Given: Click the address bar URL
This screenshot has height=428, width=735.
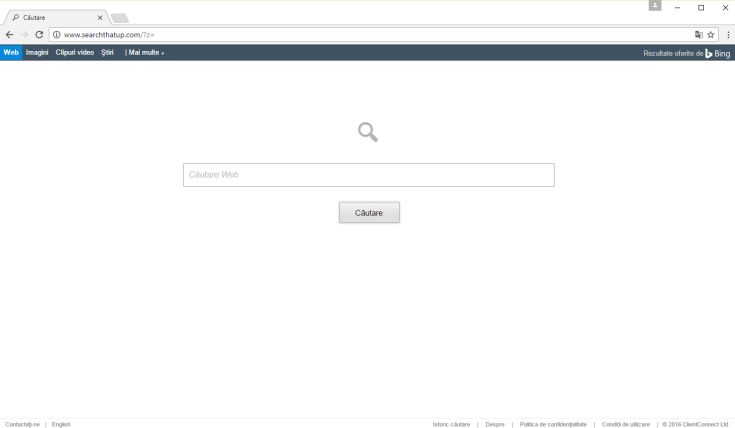Looking at the screenshot, I should tap(109, 35).
